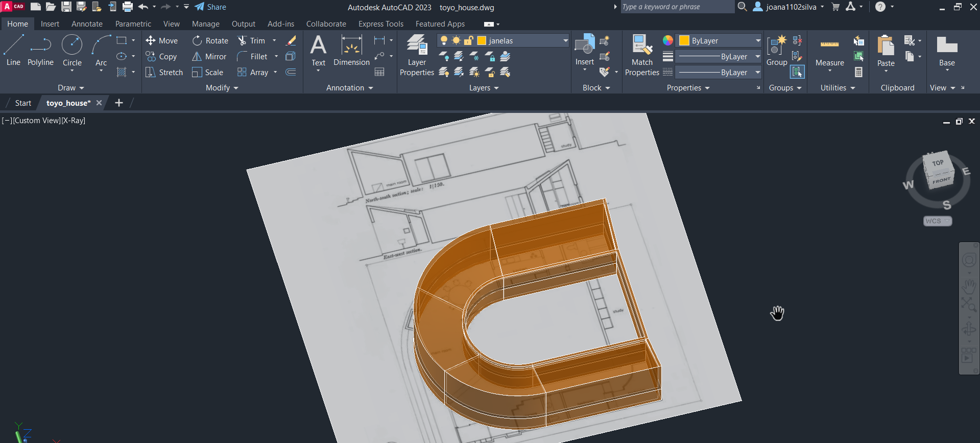Open the janelas layer dropdown list
980x443 pixels.
[565, 41]
